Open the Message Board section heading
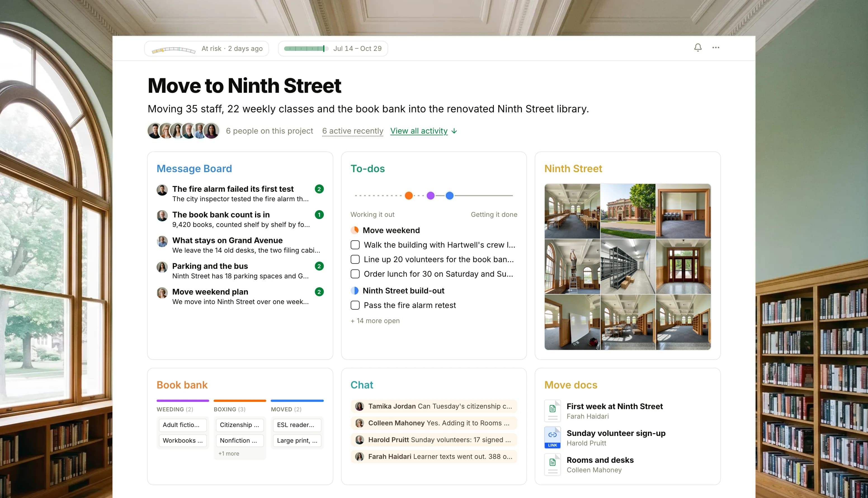Viewport: 868px width, 498px height. pos(194,169)
